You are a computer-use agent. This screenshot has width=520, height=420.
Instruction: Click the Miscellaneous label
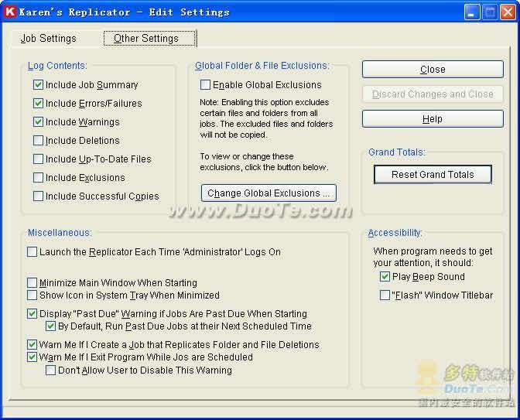(60, 233)
